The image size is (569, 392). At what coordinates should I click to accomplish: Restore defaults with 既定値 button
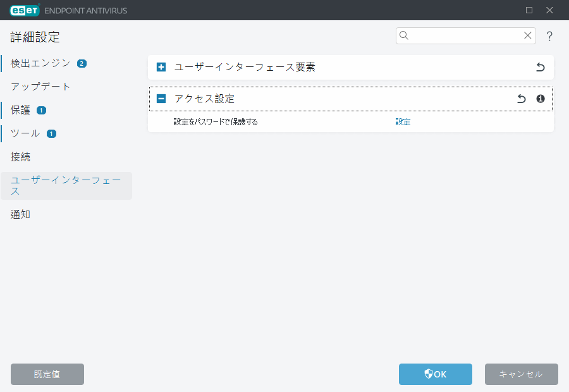tap(47, 374)
